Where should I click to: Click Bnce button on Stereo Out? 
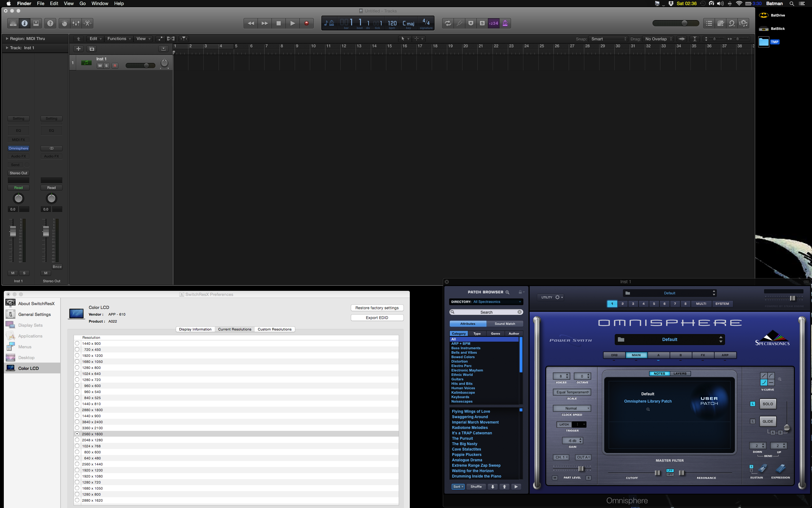click(57, 267)
